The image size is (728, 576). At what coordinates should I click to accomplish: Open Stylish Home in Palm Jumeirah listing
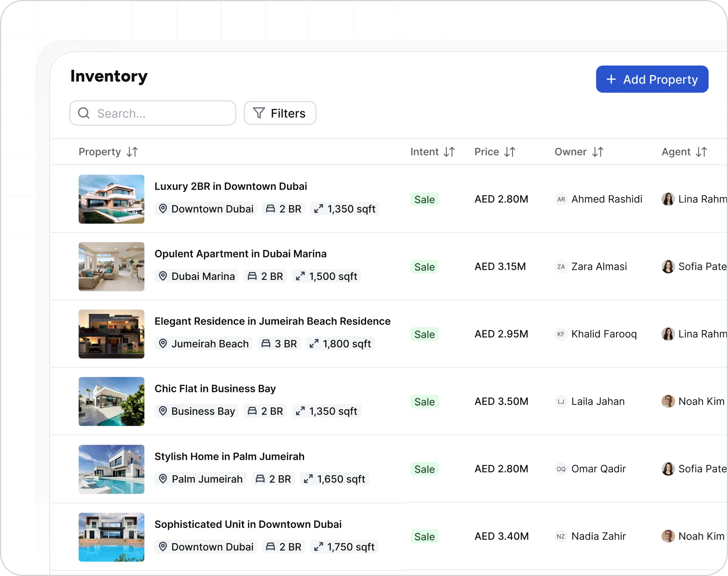(230, 456)
